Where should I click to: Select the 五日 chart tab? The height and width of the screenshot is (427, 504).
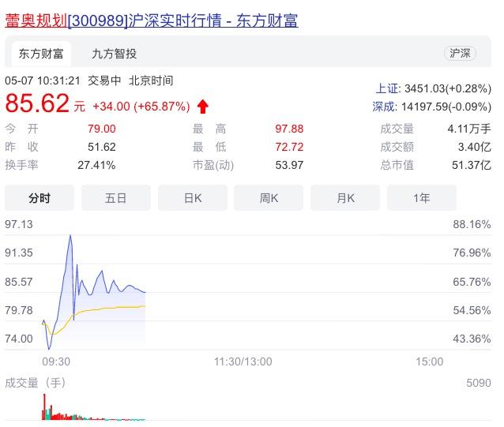[115, 198]
